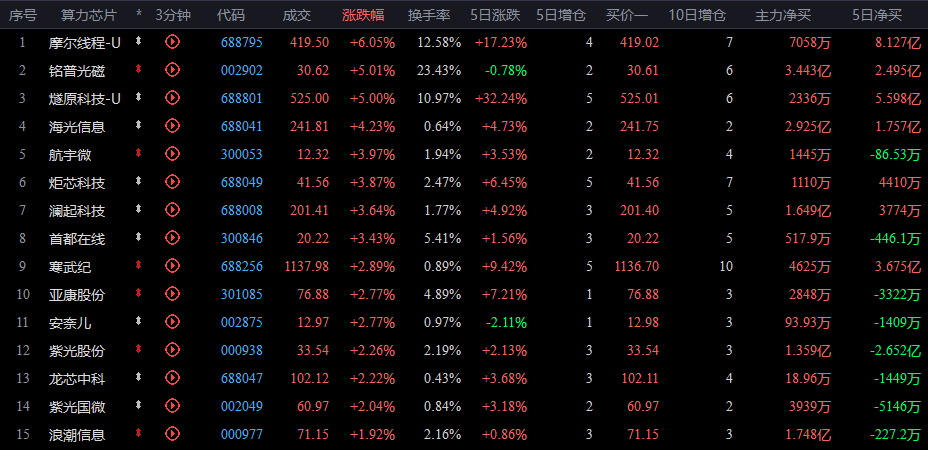
Task: Click the +32.24% five-day change value
Action: pos(501,98)
